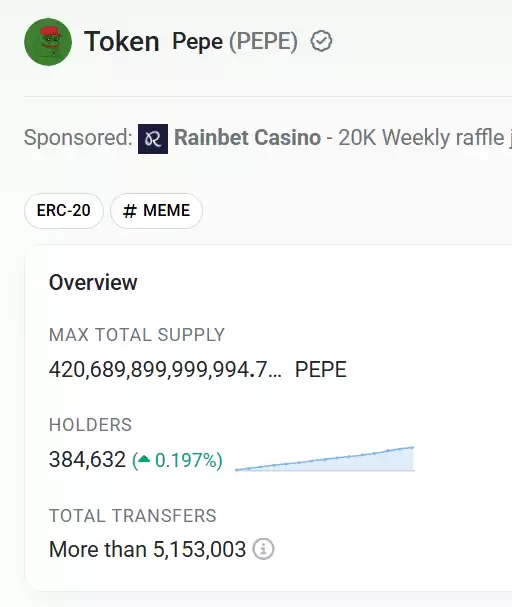
Task: Click the holders trend sparkline chart
Action: [x=325, y=459]
